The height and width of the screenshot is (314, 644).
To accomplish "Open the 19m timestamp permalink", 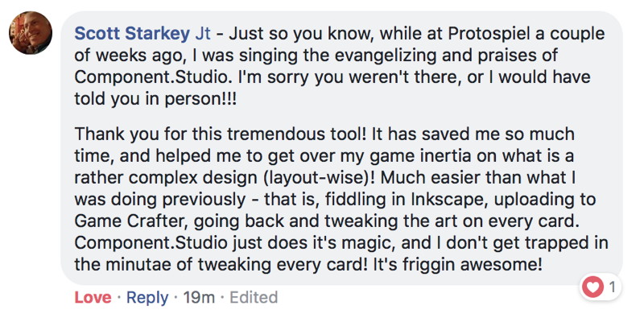I will coord(199,297).
